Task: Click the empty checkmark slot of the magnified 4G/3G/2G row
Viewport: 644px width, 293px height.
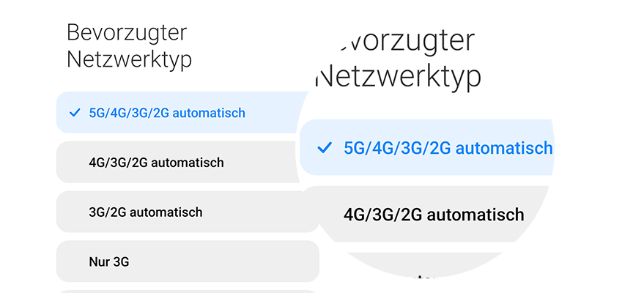Action: [325, 215]
